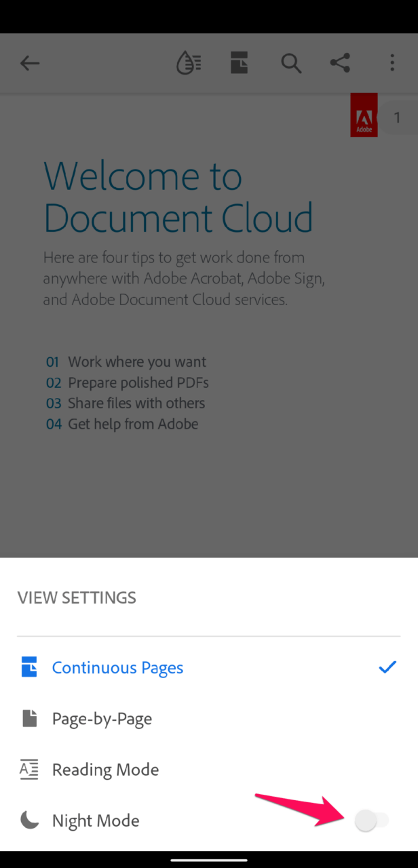418x868 pixels.
Task: Tap the search icon to find text
Action: click(x=291, y=63)
